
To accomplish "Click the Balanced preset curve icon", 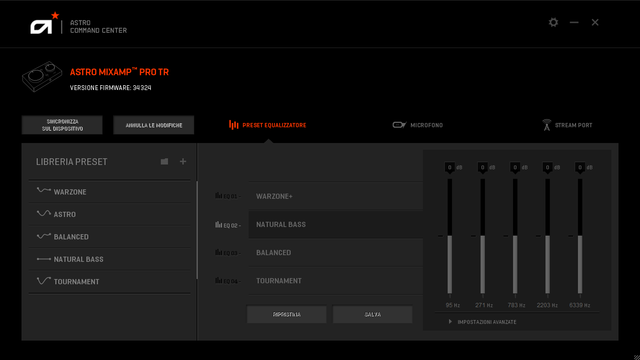I will click(x=44, y=236).
